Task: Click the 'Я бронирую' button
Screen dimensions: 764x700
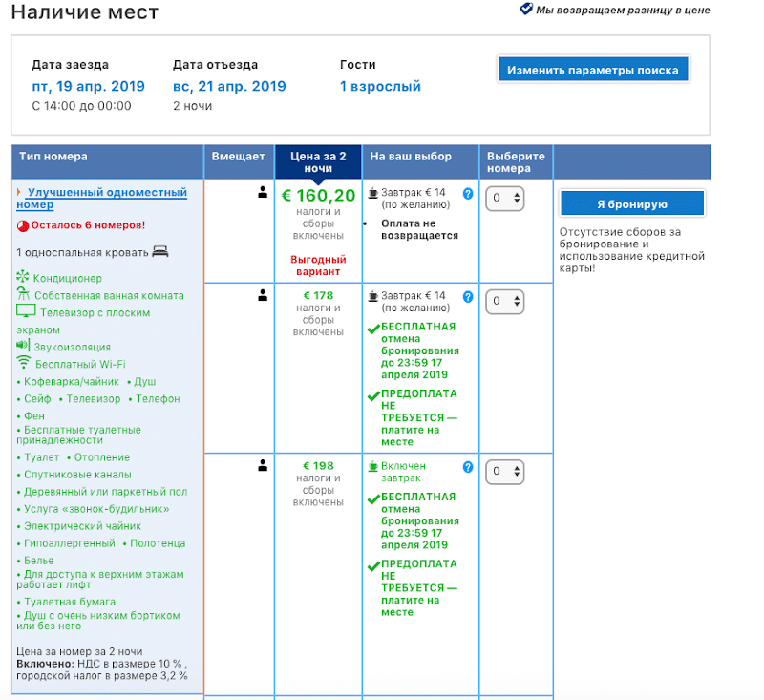Action: (632, 203)
